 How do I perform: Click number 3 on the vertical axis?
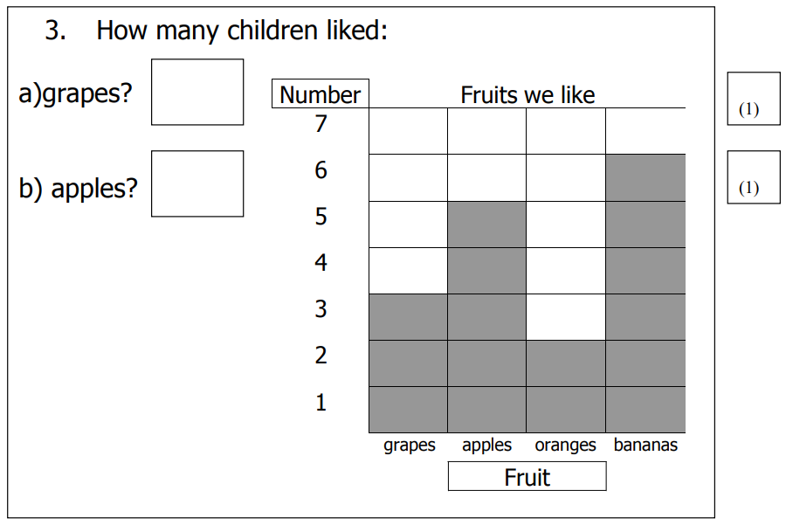pos(321,309)
